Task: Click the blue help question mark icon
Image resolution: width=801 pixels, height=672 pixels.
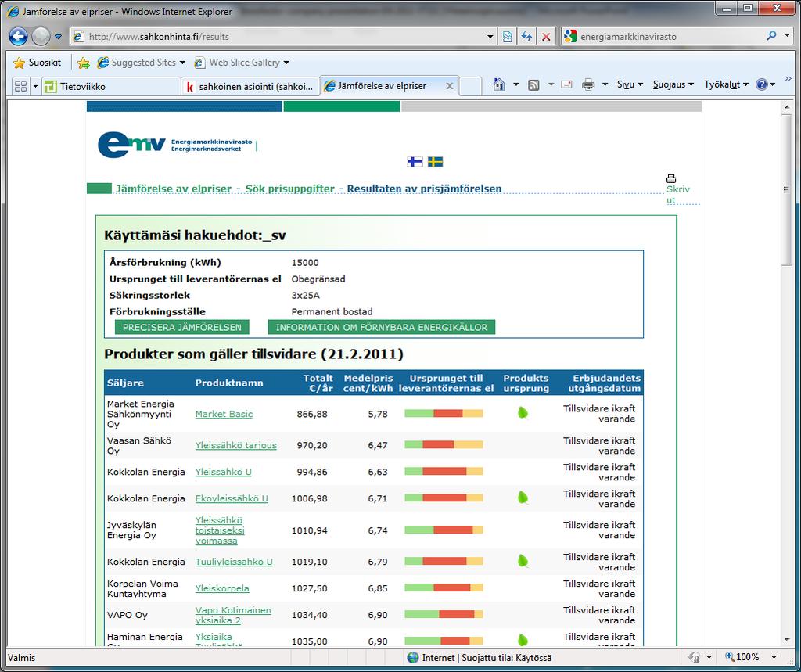Action: tap(761, 84)
